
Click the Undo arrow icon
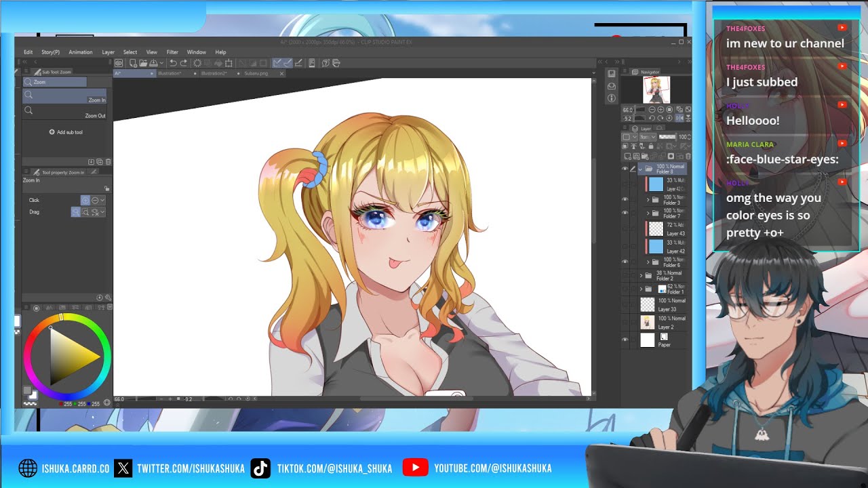click(173, 63)
